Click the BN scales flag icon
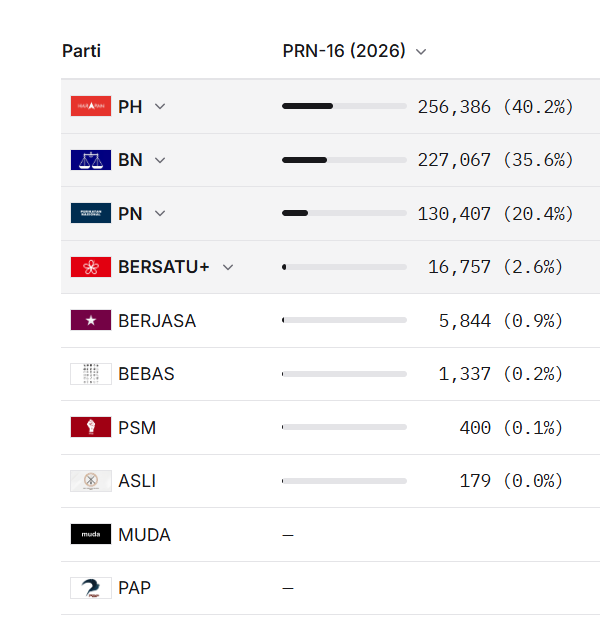The image size is (600, 617). (x=91, y=160)
